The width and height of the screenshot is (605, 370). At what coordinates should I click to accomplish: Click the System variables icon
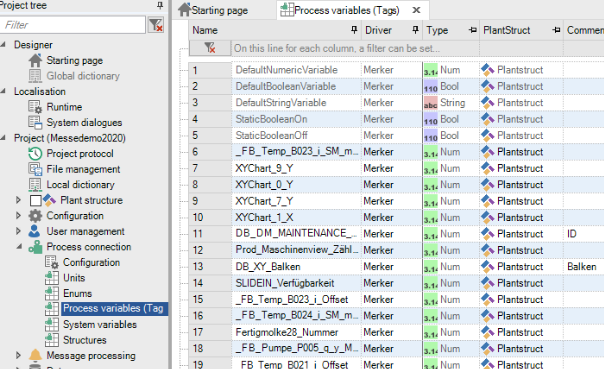pos(51,324)
